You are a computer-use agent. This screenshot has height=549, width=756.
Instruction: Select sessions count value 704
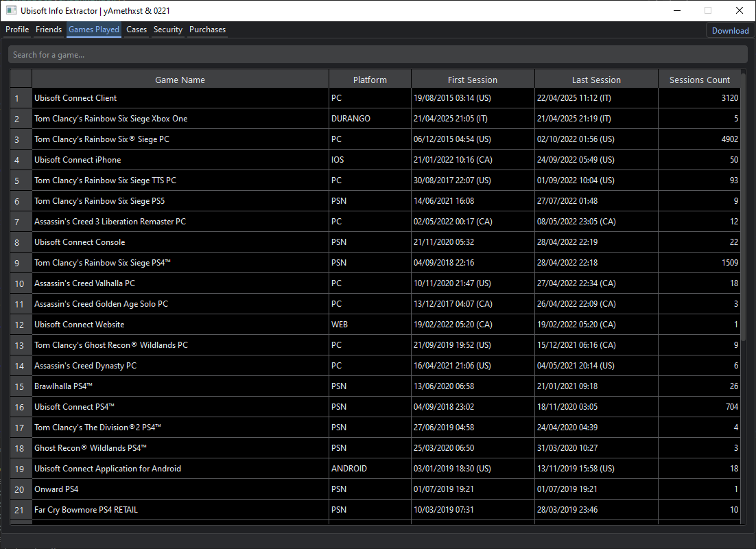click(x=699, y=407)
